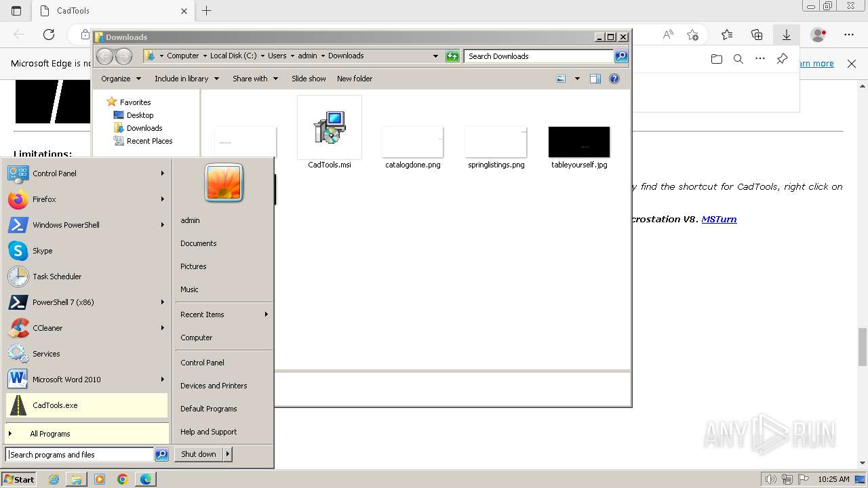
Task: Open PowerShell 7 (x86) entry
Action: 86,302
